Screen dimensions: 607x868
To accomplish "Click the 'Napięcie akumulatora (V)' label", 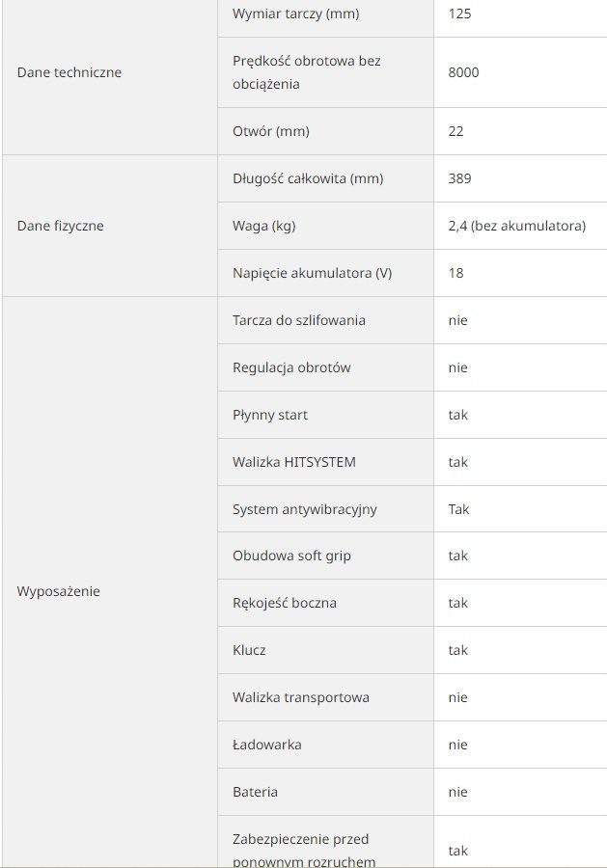I will tap(312, 273).
